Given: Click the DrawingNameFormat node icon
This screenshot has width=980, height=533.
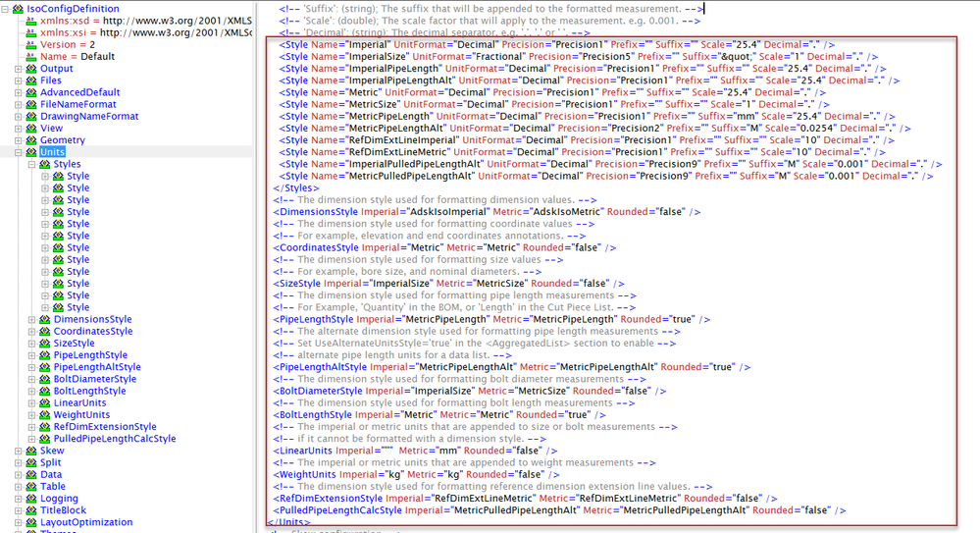Looking at the screenshot, I should [x=30, y=116].
